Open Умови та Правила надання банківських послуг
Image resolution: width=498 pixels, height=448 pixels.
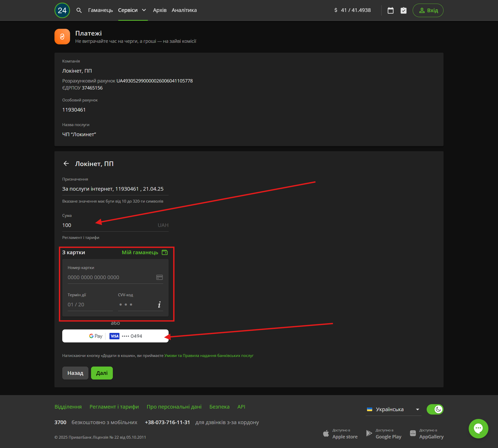coord(209,356)
